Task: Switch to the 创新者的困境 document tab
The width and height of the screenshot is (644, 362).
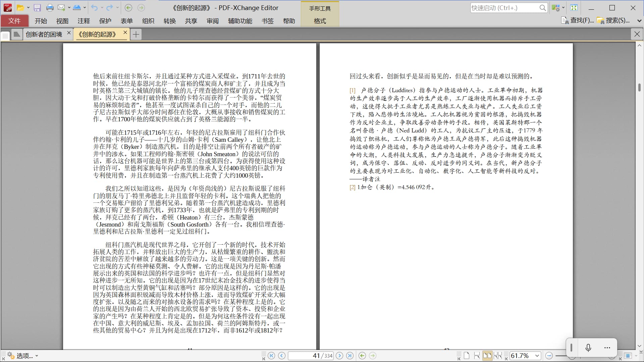Action: (44, 34)
